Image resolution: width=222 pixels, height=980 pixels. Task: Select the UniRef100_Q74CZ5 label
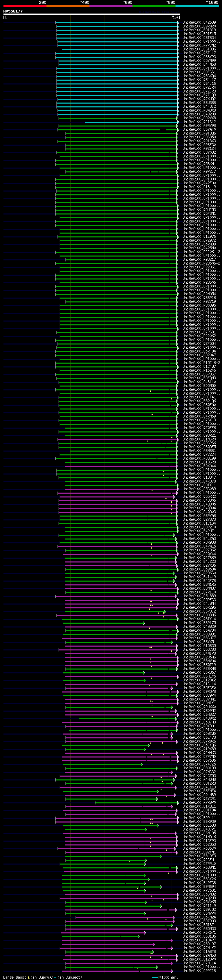199,764
